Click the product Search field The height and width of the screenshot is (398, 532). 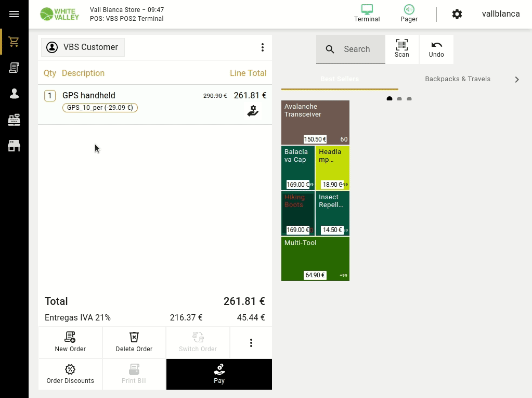tap(357, 49)
